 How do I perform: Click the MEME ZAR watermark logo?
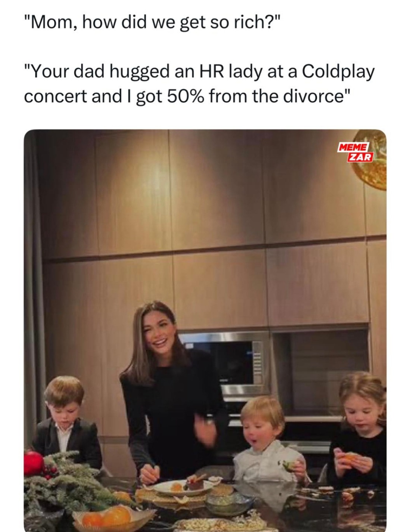[x=355, y=151]
